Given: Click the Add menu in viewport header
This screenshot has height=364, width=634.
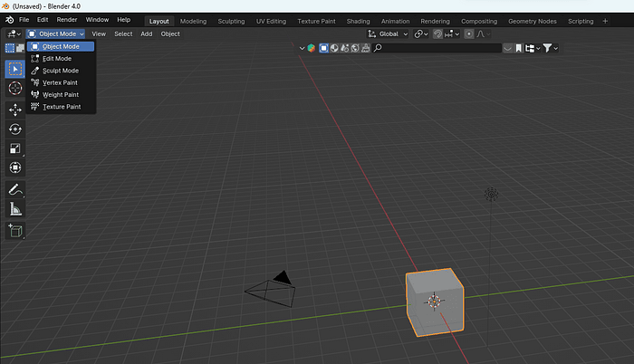Looking at the screenshot, I should tap(146, 34).
